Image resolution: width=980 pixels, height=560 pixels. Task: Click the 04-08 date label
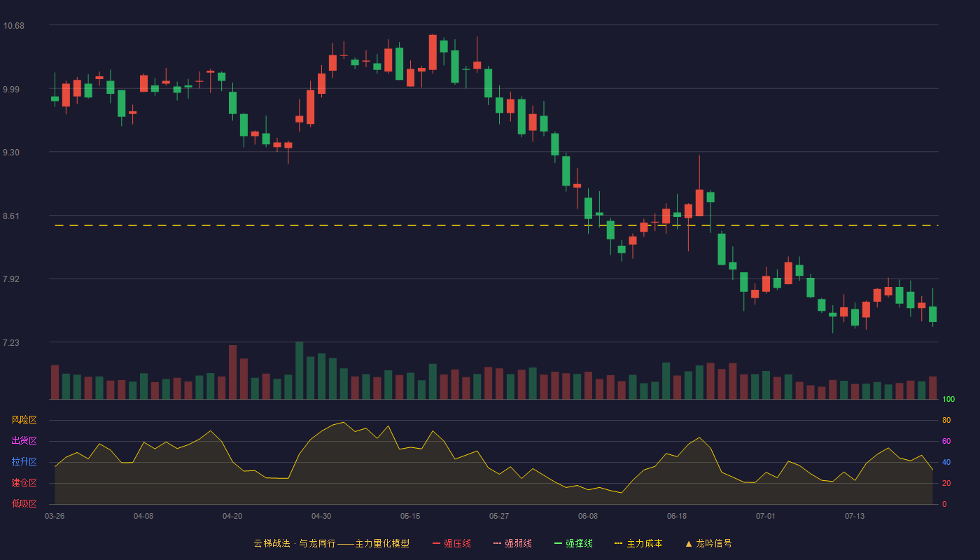click(x=143, y=516)
